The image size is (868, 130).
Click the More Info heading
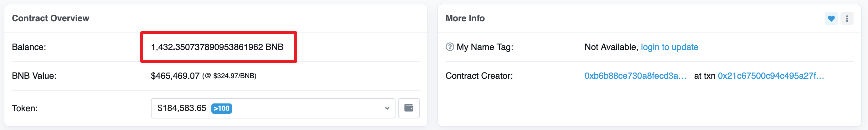pyautogui.click(x=465, y=18)
